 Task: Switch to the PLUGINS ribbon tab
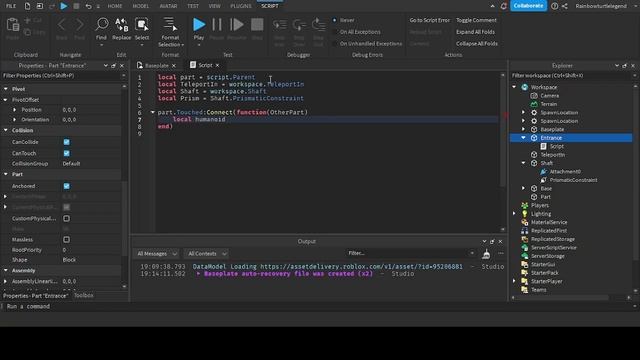pyautogui.click(x=241, y=6)
